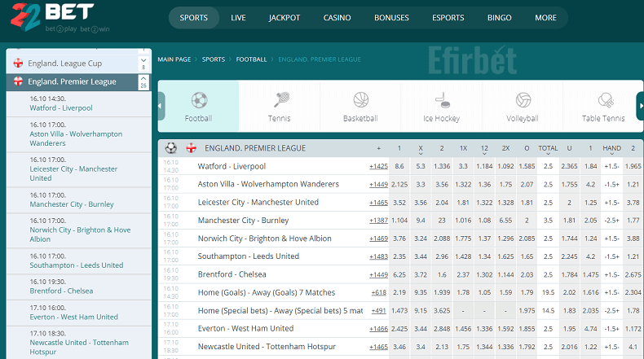
Task: Open the BINGO menu
Action: point(500,18)
